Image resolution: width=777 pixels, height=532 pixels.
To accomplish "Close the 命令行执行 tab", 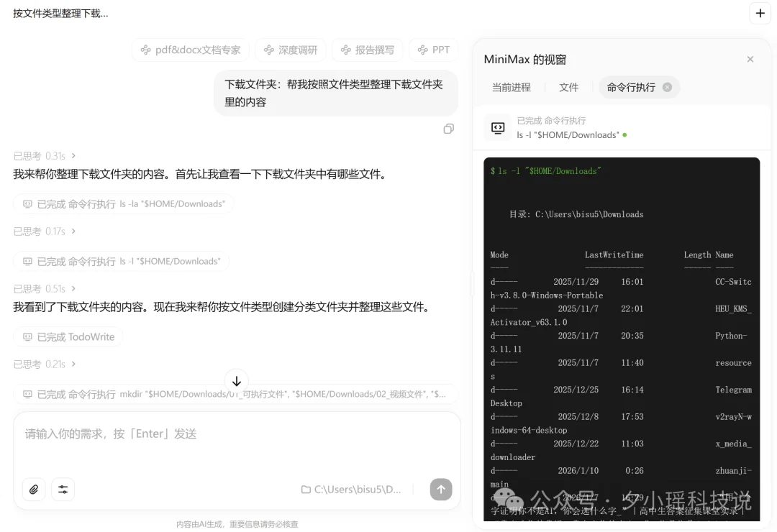I will pos(667,87).
